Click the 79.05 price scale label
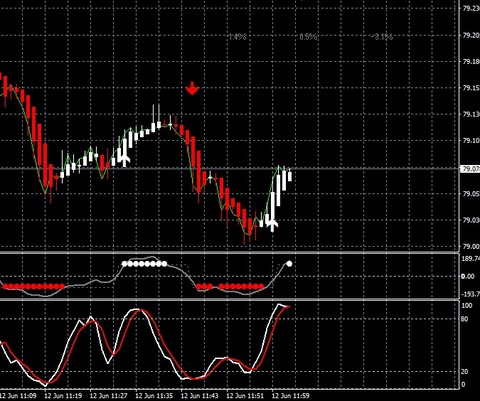This screenshot has height=401, width=480. 471,194
